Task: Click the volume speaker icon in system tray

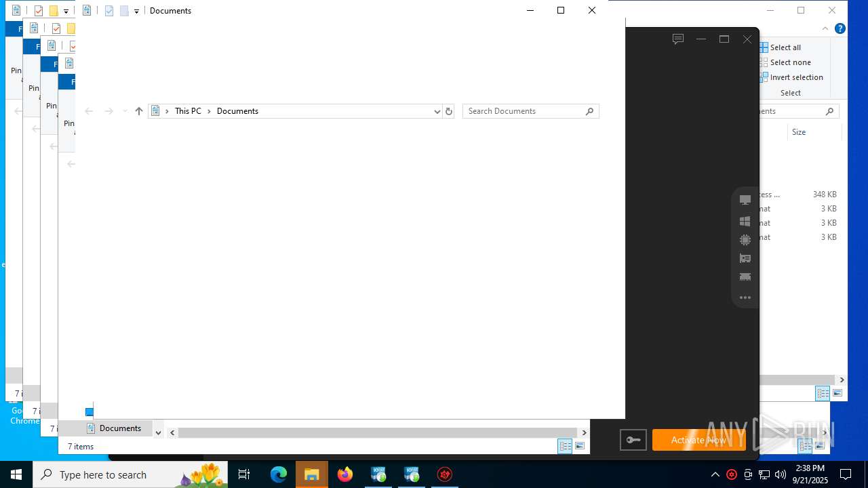Action: pos(781,474)
